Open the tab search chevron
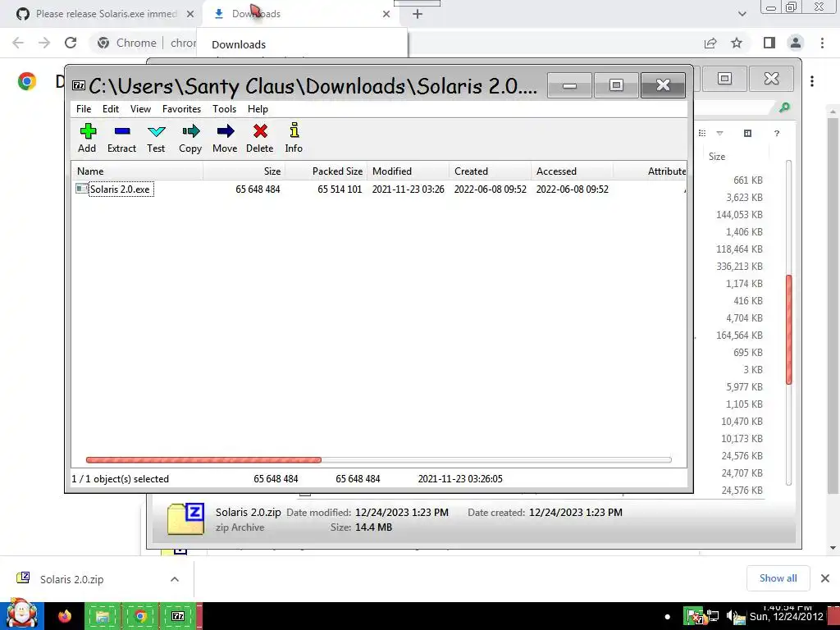The height and width of the screenshot is (630, 840). (742, 14)
